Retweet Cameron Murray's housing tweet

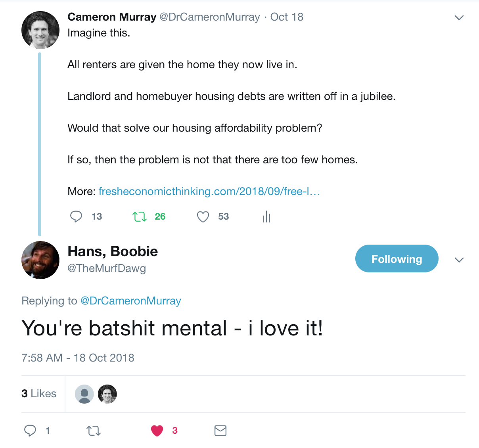click(140, 216)
